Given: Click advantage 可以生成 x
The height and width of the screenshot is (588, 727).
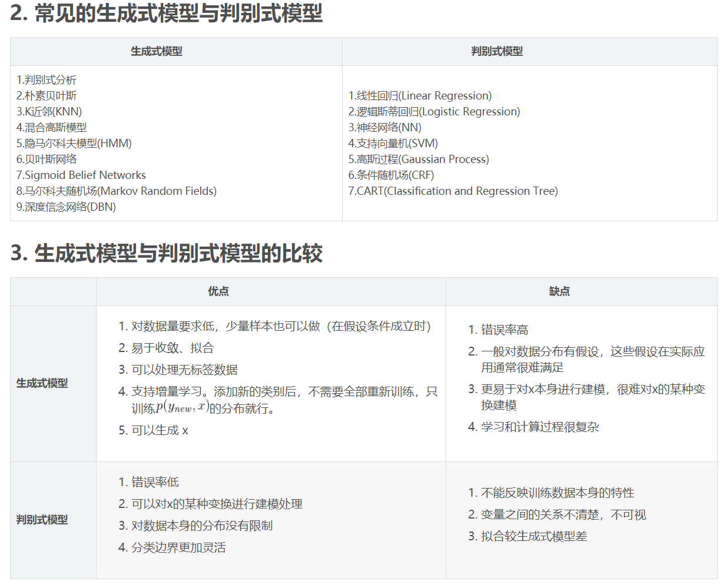Looking at the screenshot, I should pyautogui.click(x=160, y=430).
